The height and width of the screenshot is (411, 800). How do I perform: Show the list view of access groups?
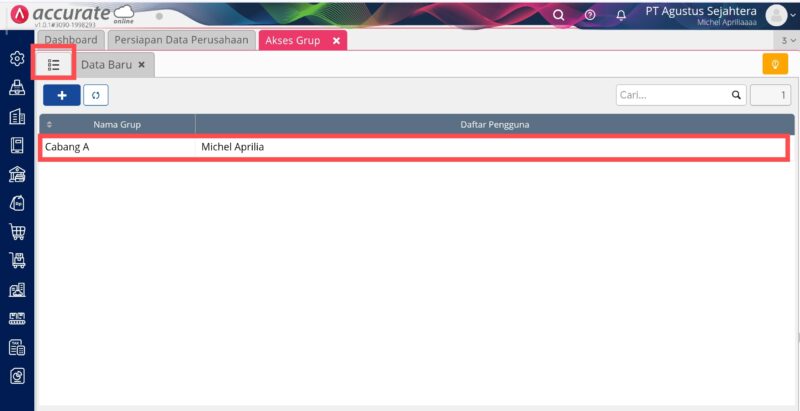pyautogui.click(x=54, y=65)
